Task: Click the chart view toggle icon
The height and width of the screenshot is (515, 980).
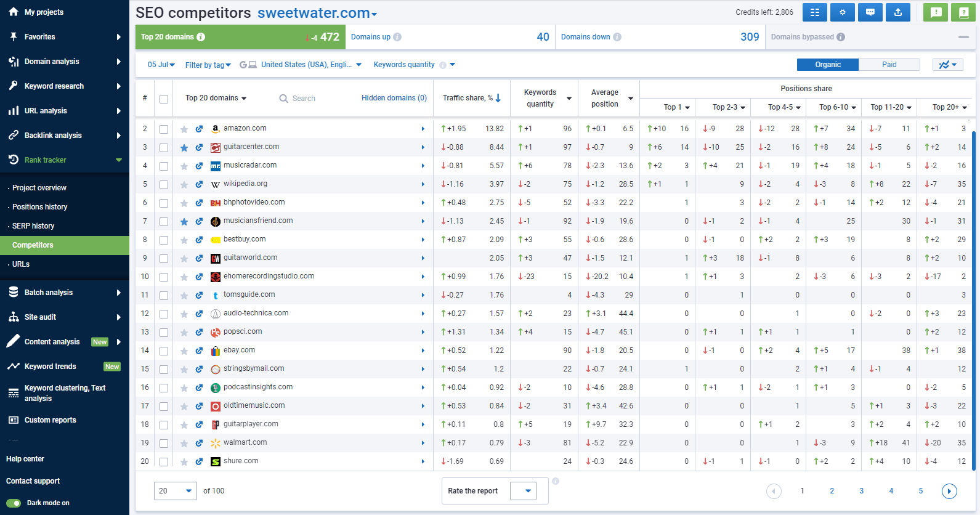Action: point(948,65)
